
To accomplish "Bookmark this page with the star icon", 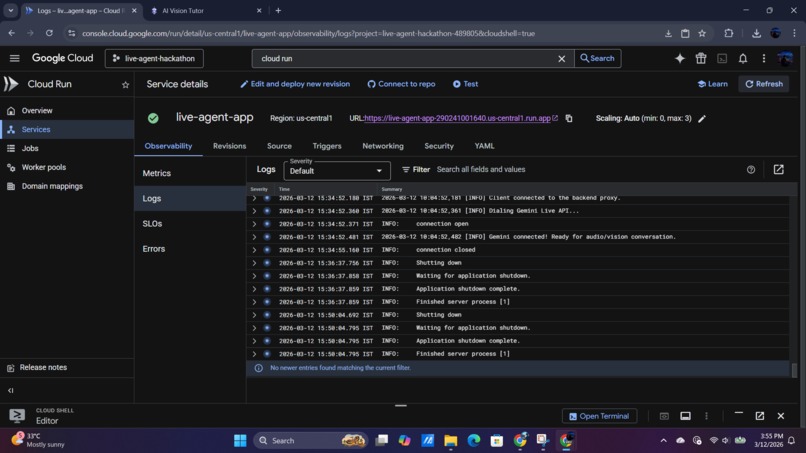I will [702, 33].
